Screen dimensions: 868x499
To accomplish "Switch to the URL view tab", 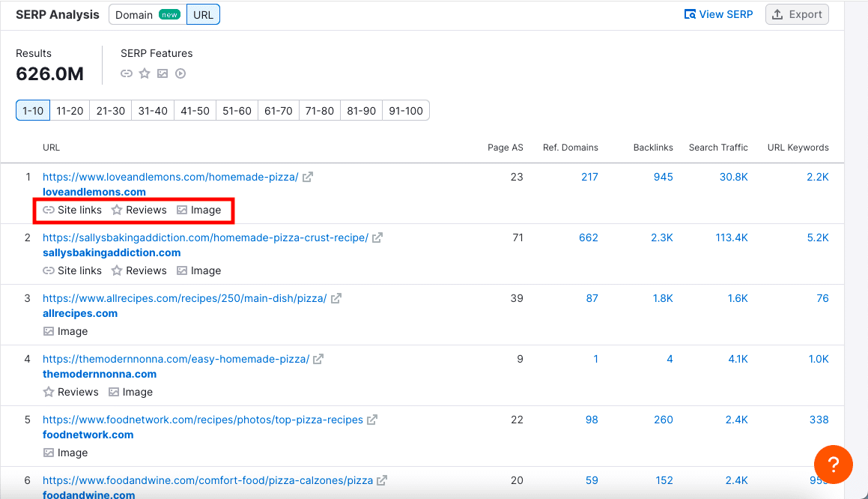I will pyautogui.click(x=203, y=15).
